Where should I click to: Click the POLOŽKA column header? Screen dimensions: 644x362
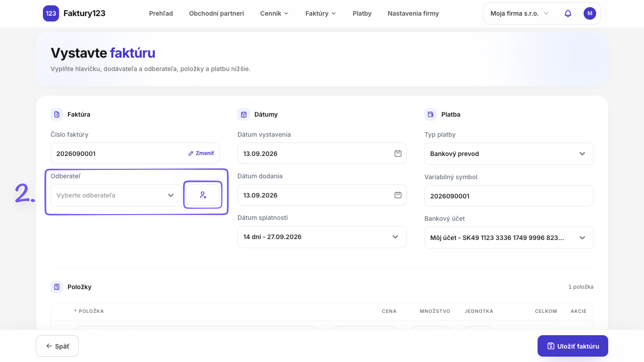tap(91, 311)
